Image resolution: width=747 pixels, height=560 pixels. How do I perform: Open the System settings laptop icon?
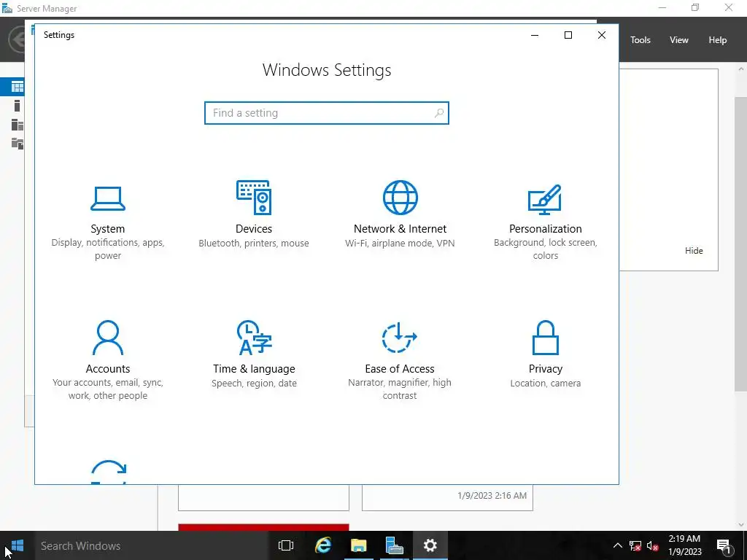coord(108,198)
